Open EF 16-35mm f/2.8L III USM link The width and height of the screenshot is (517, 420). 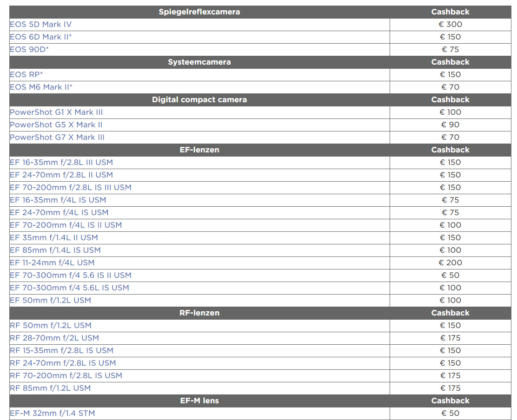(x=61, y=163)
